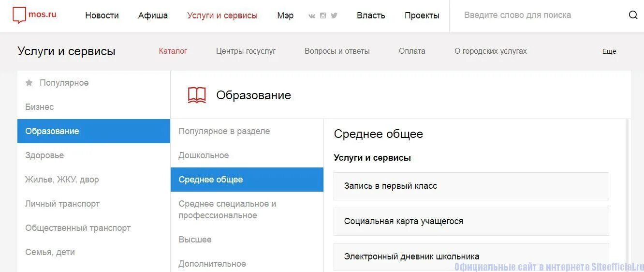The height and width of the screenshot is (272, 644).
Task: Click the Услуги и сервисы subheading in panel
Action: tap(372, 158)
